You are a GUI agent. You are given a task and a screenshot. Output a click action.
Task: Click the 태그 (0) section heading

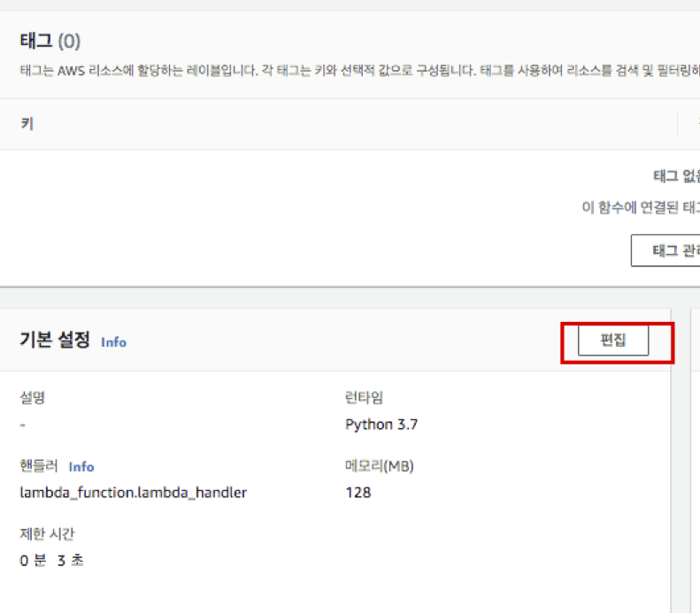pos(50,41)
